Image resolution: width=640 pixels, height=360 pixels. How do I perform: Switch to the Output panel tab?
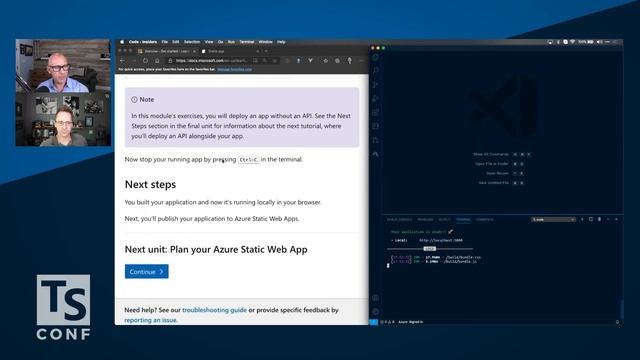(x=444, y=220)
